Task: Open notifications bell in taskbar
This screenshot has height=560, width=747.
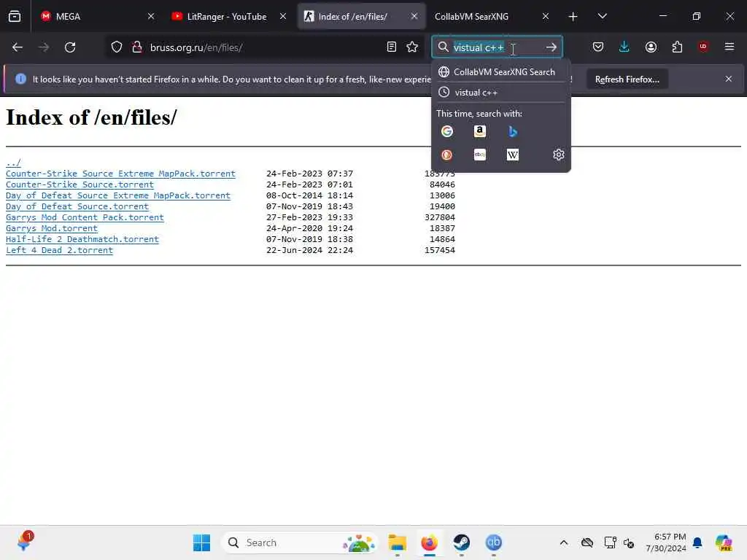Action: tap(697, 542)
